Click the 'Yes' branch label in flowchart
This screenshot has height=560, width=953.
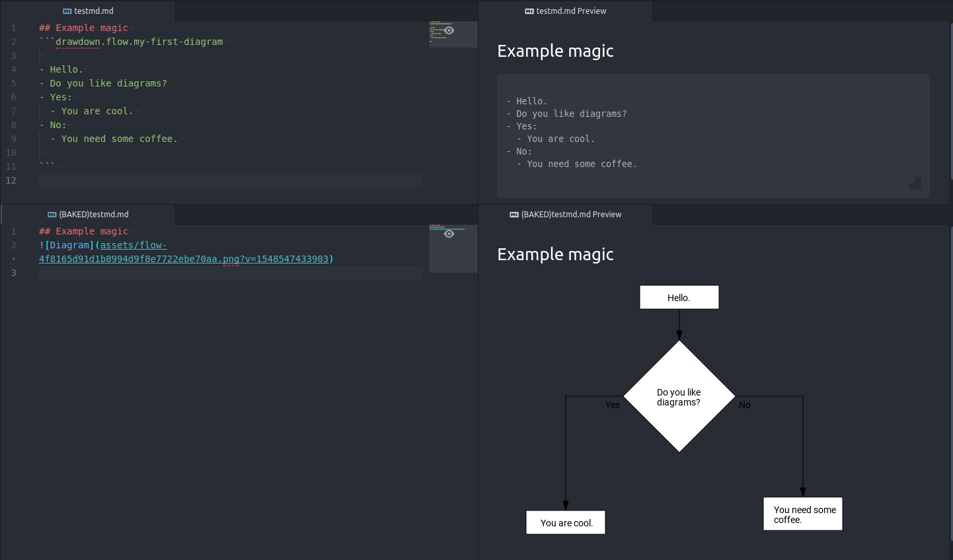click(x=613, y=405)
